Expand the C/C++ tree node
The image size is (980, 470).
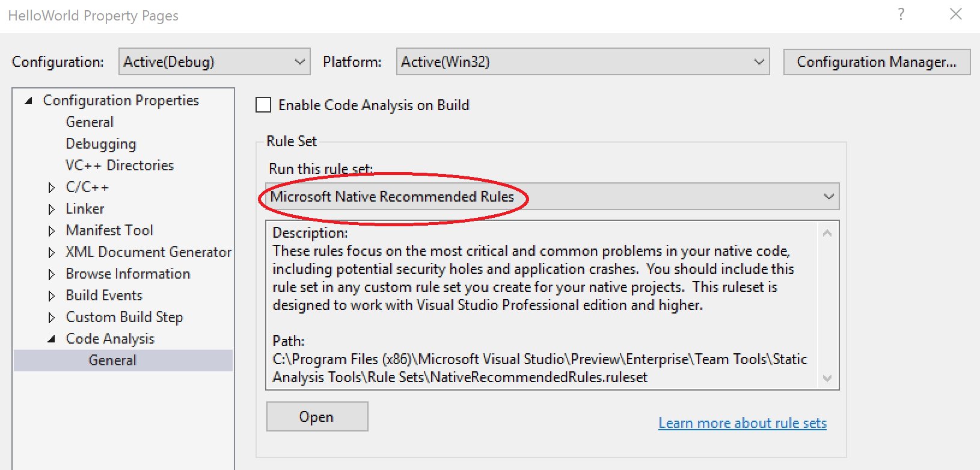(51, 188)
